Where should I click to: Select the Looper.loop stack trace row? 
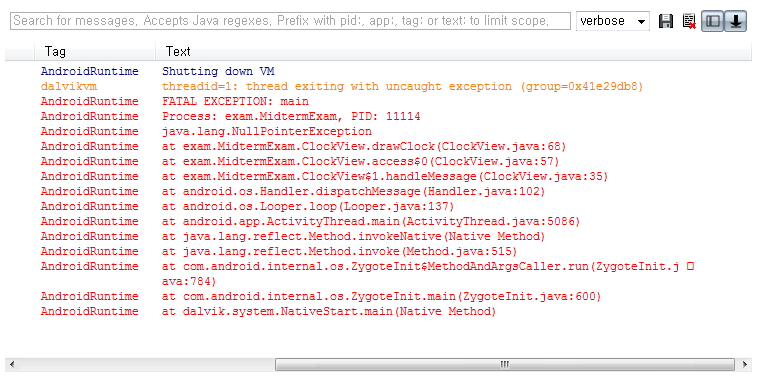coord(378,206)
